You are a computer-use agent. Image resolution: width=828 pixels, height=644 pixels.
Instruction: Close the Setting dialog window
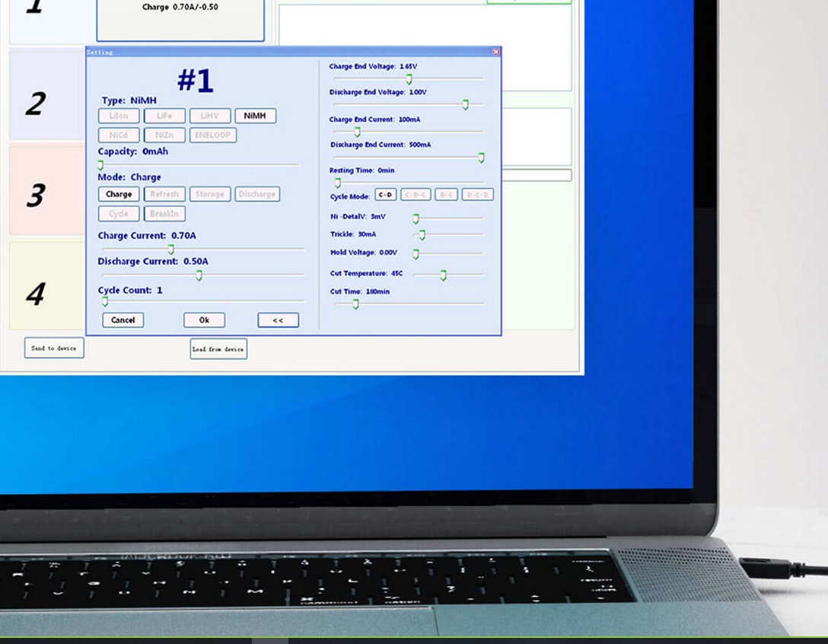(496, 52)
